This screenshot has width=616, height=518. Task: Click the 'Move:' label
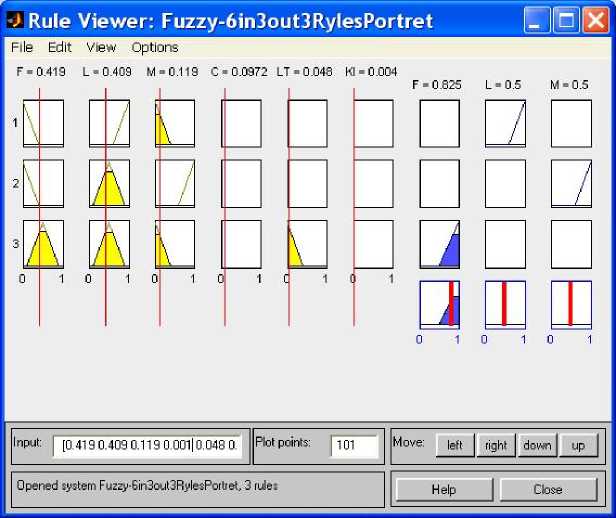coord(409,442)
